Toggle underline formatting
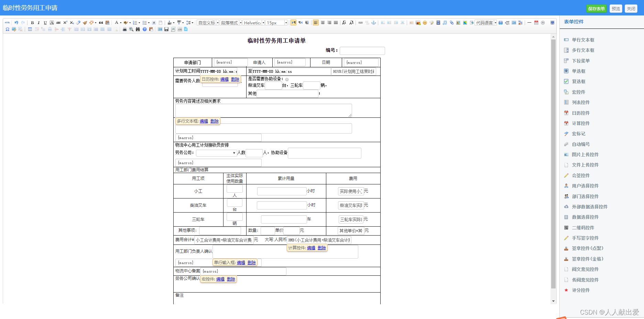644x319 pixels. pyautogui.click(x=45, y=23)
